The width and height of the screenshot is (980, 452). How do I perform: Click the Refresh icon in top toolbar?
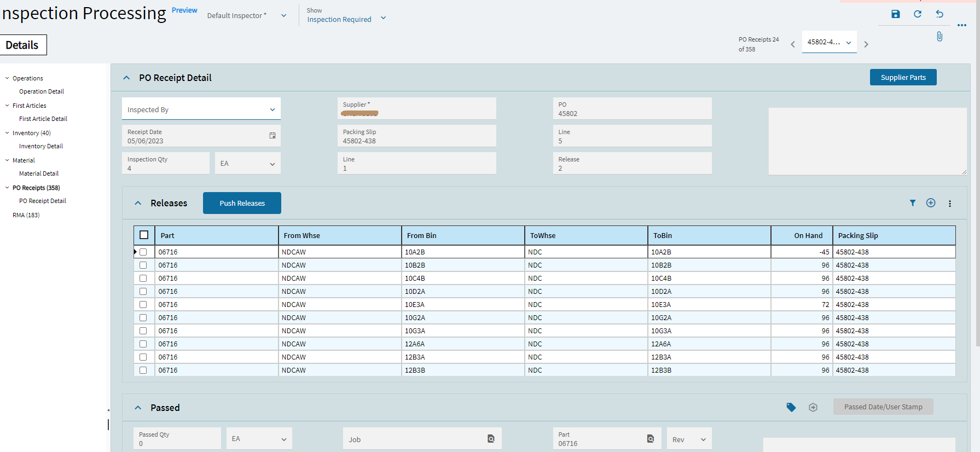click(x=918, y=14)
